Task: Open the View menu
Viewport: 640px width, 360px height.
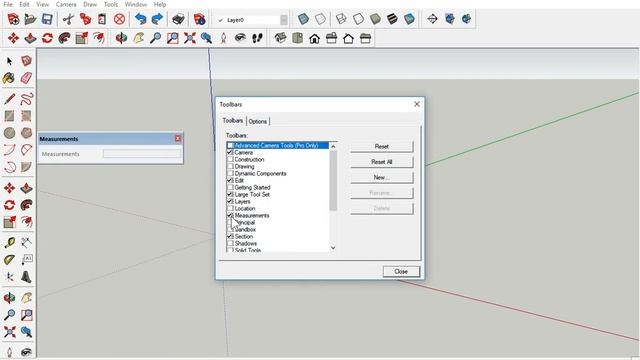Action: (42, 4)
